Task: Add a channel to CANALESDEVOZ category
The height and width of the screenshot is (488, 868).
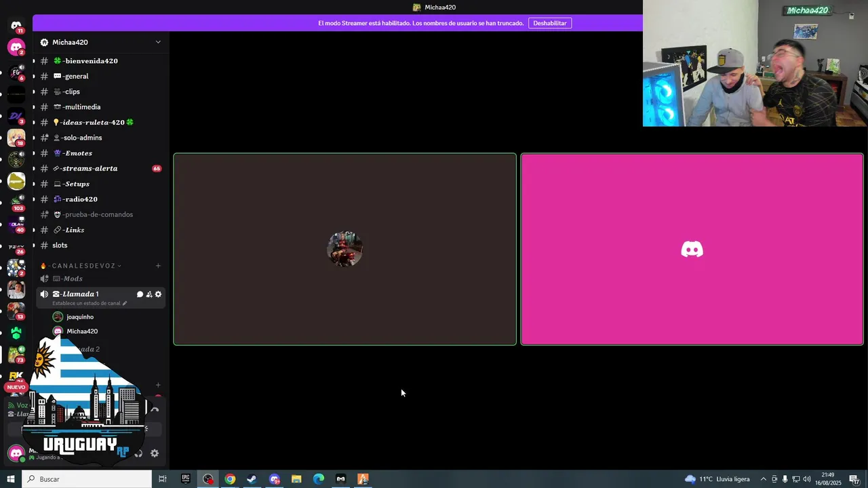Action: click(x=158, y=266)
